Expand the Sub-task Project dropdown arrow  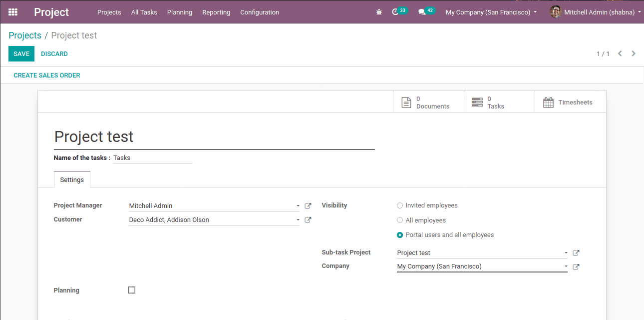click(x=566, y=253)
